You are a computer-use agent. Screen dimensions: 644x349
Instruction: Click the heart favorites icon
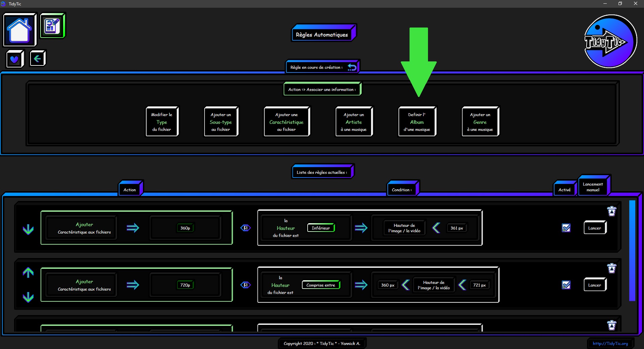coord(14,59)
